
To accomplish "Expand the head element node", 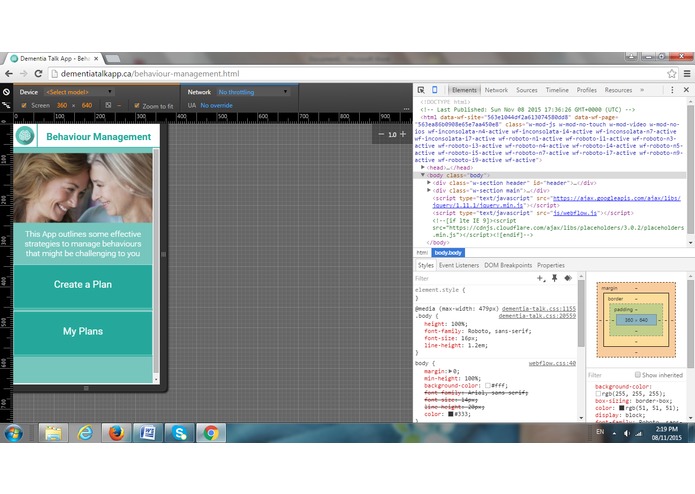I will [423, 168].
